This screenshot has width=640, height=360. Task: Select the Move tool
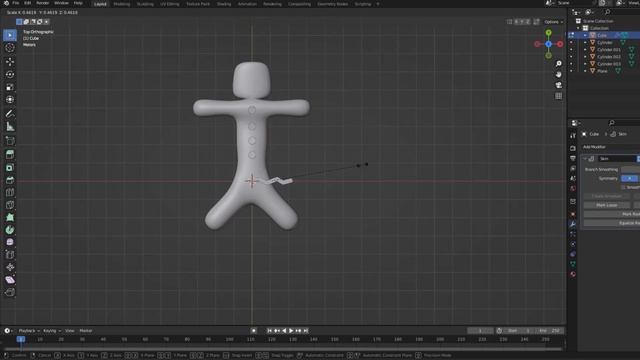point(10,62)
